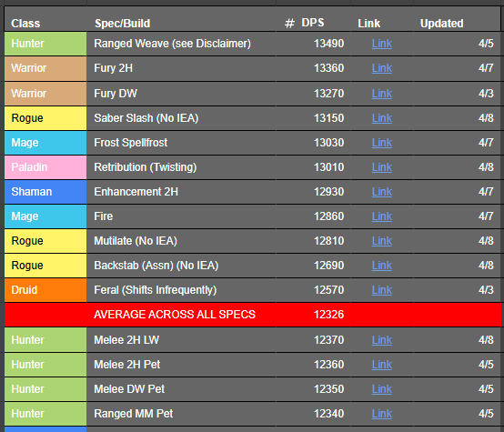Select the DPS value 13150
Viewport: 504px width, 432px height.
(328, 118)
